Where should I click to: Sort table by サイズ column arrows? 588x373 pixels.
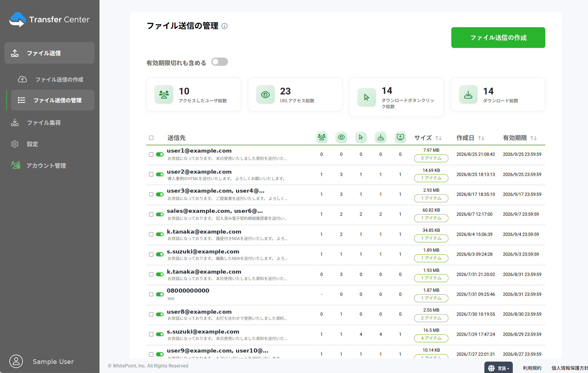point(438,138)
